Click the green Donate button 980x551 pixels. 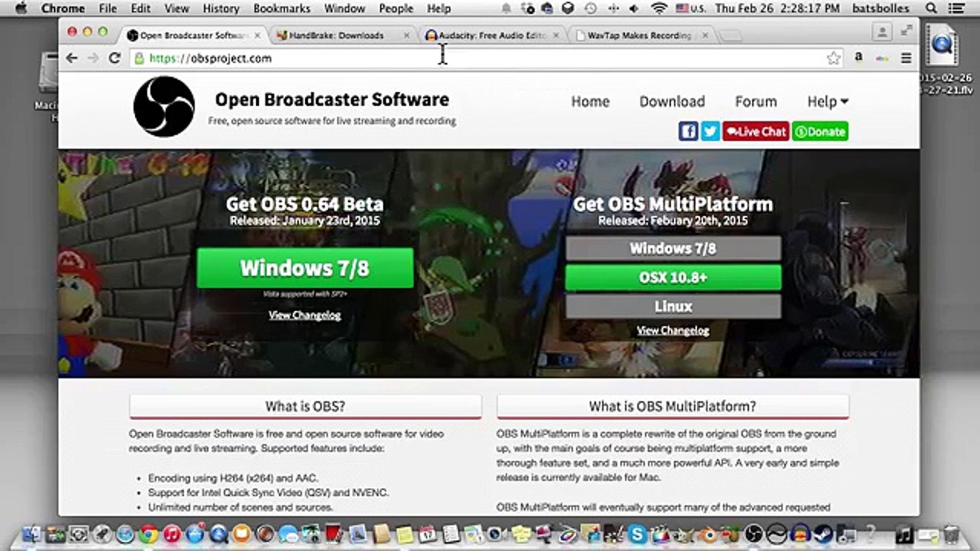click(820, 132)
